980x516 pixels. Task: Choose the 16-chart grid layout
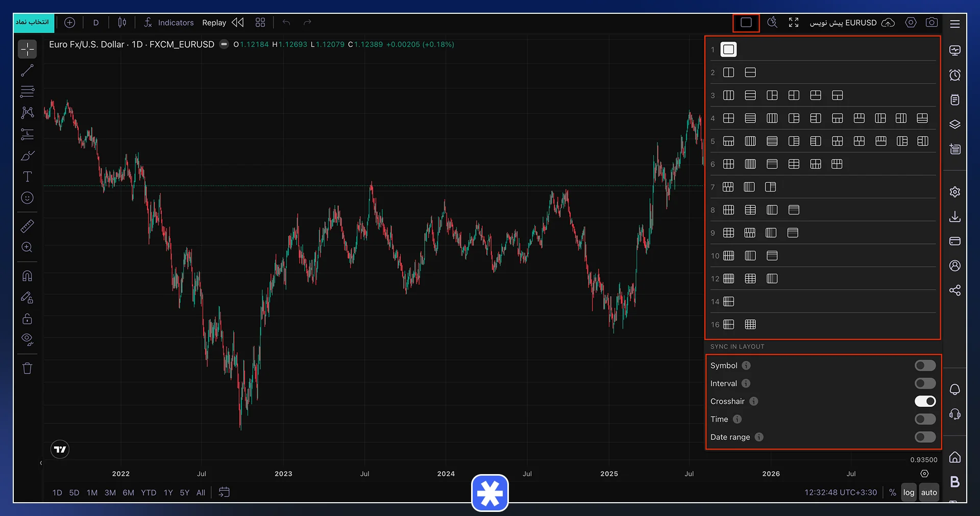coord(750,324)
